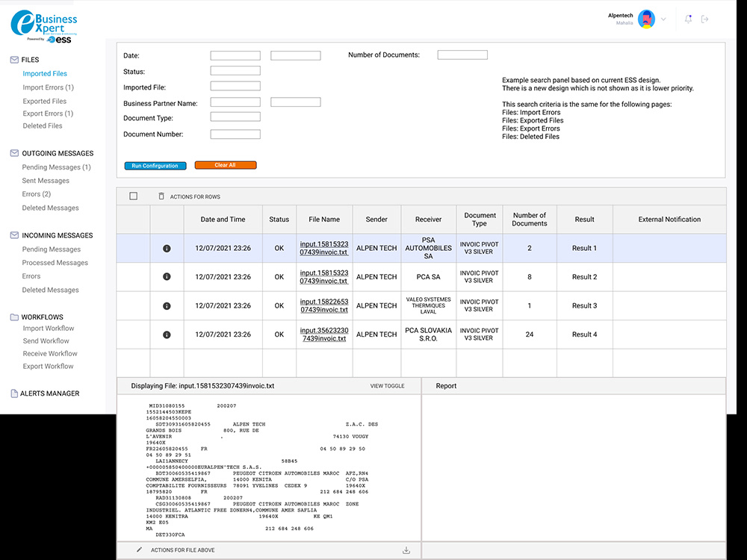Image resolution: width=747 pixels, height=560 pixels.
Task: Click the VIEW TOGGLE button
Action: (x=387, y=386)
